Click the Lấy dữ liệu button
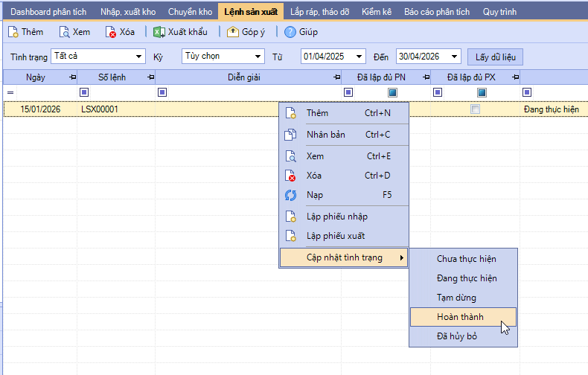Screen dimensions: 588x375 tap(495, 57)
